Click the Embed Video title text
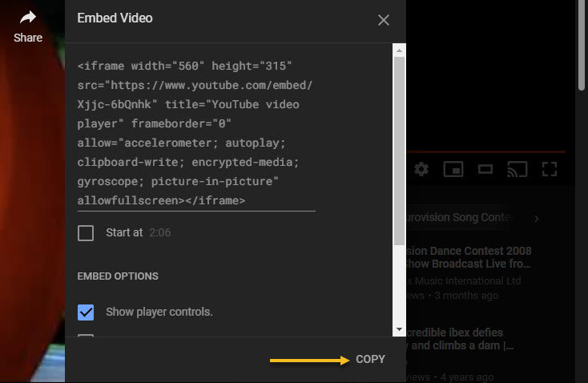The width and height of the screenshot is (588, 383). (x=115, y=18)
